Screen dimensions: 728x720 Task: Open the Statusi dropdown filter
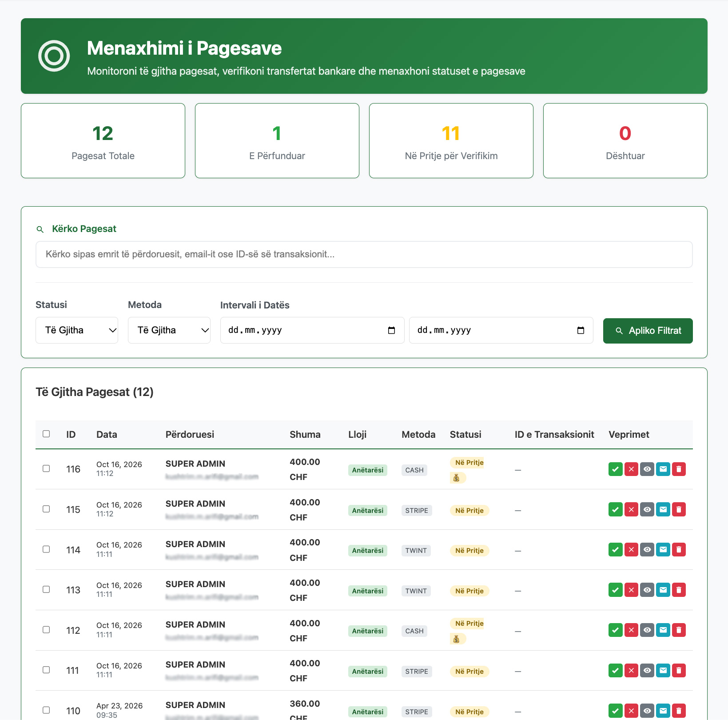click(77, 330)
